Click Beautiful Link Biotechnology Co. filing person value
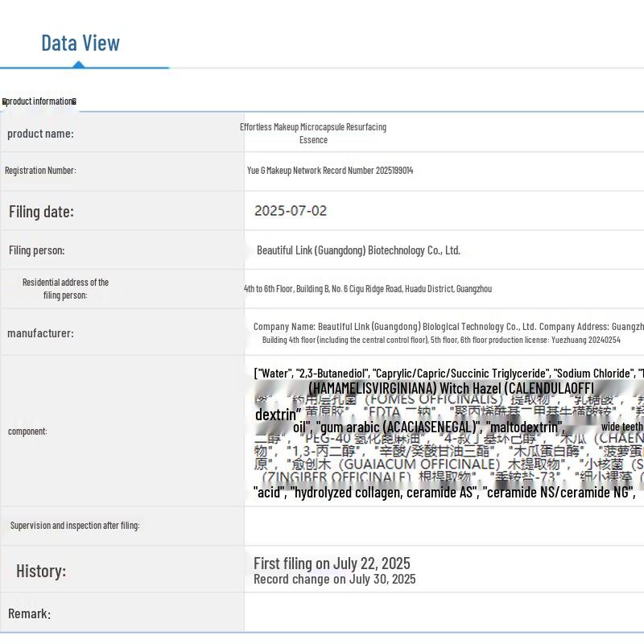 click(x=358, y=250)
